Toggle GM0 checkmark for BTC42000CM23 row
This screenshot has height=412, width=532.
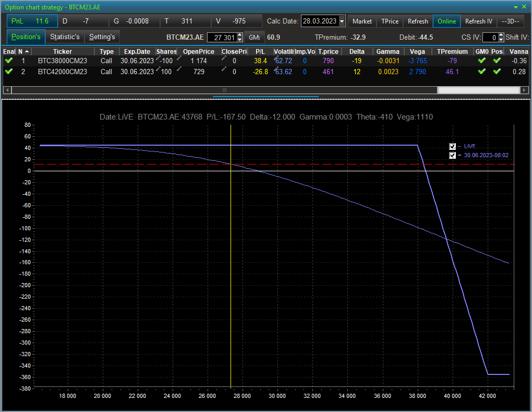[x=481, y=72]
